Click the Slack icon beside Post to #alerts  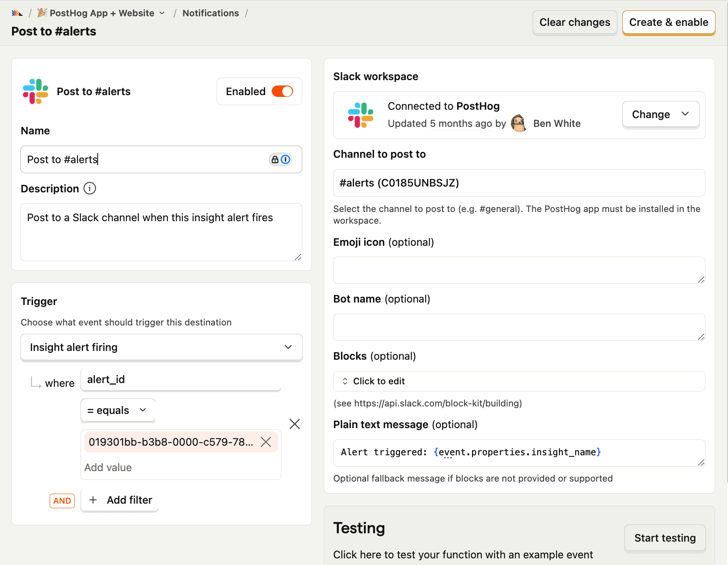(x=35, y=91)
